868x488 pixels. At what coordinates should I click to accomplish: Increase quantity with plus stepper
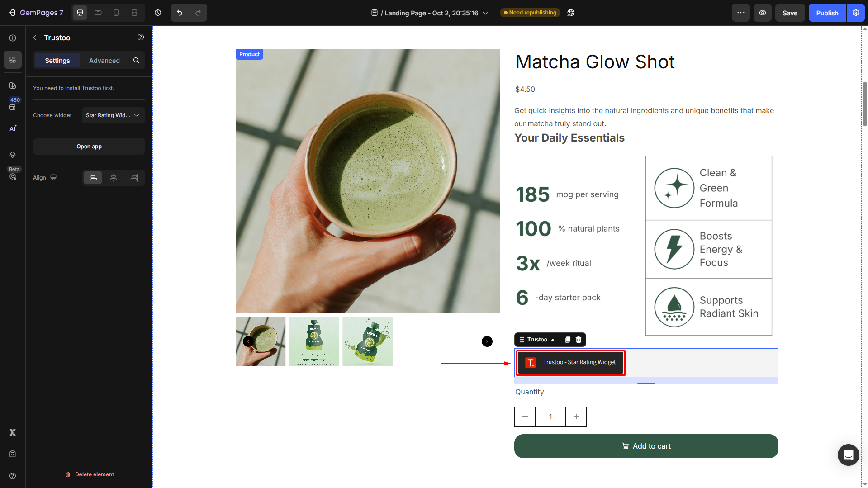click(576, 417)
